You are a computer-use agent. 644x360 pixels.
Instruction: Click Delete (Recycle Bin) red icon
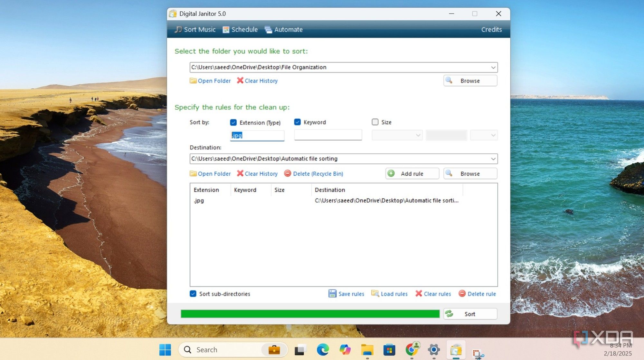[x=288, y=173]
